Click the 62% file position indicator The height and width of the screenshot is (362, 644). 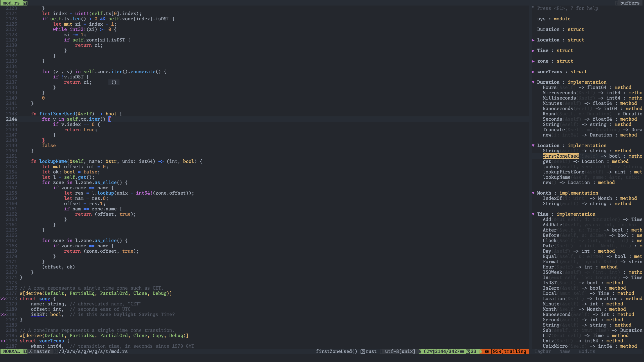pos(427,351)
